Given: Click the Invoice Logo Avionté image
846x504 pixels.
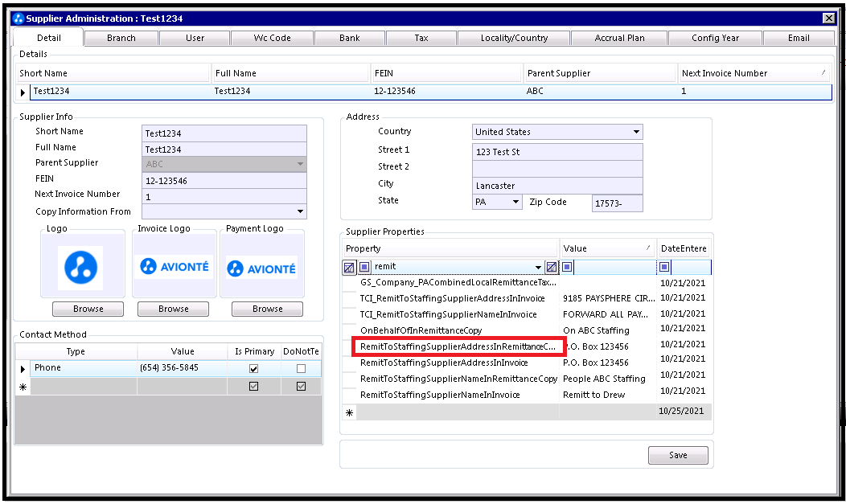Looking at the screenshot, I should pos(174,267).
